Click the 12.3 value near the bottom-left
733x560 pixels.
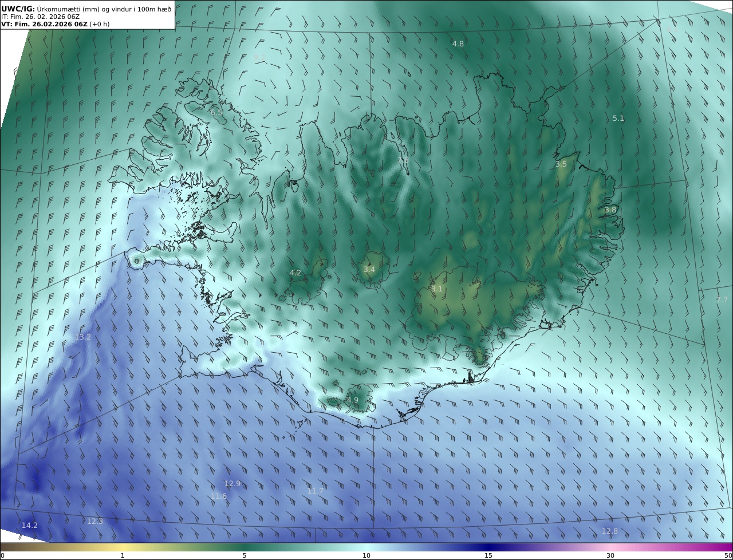coord(95,522)
